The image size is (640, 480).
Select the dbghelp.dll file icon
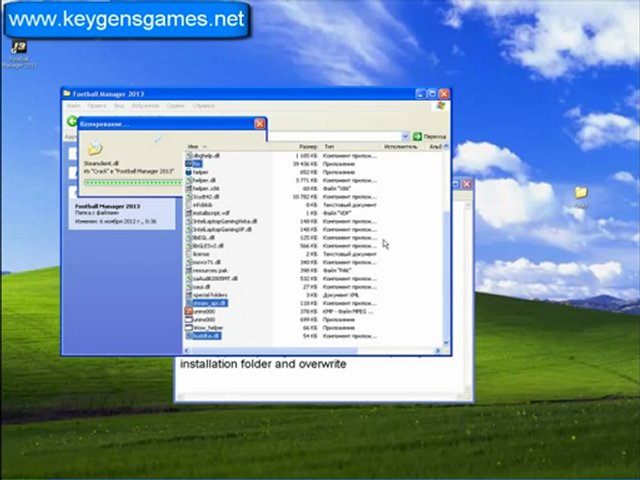point(189,156)
